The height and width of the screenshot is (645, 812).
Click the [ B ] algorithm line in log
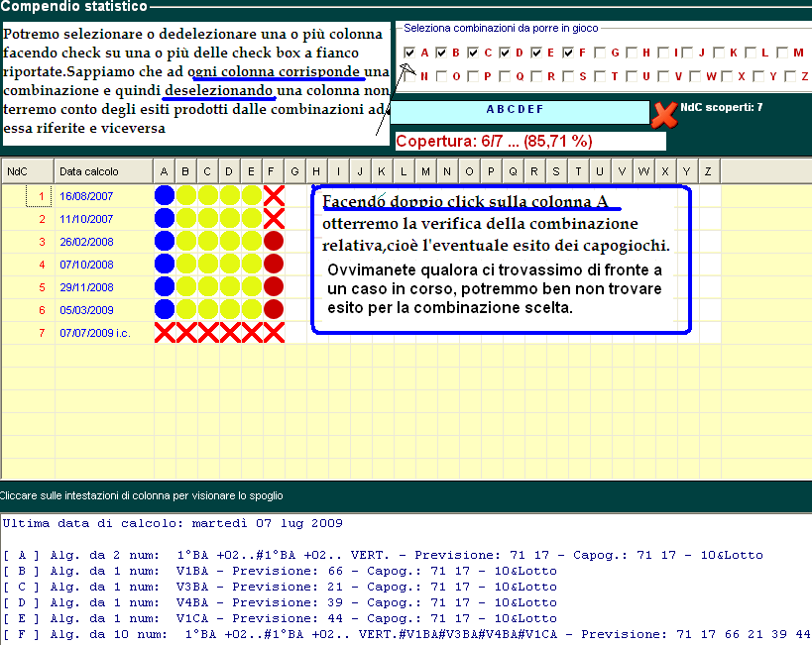point(280,571)
